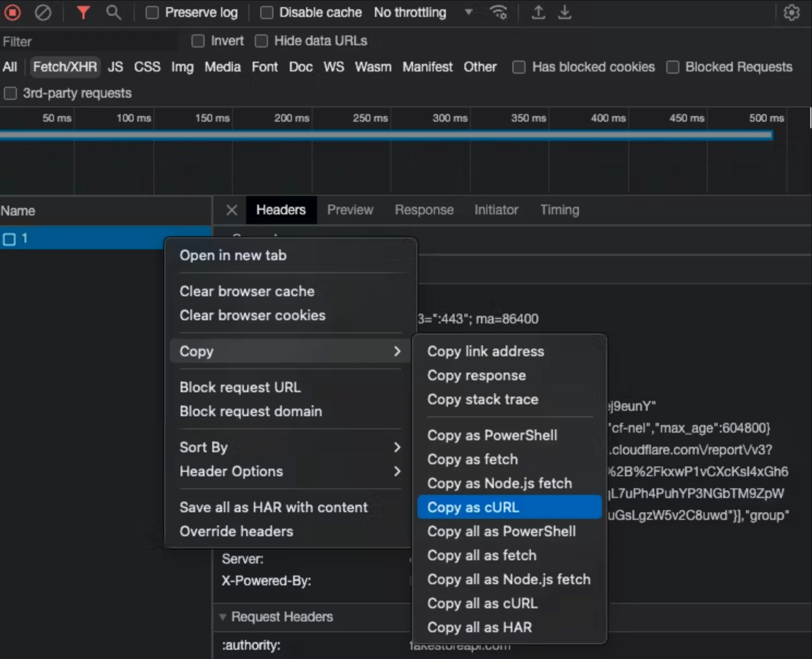Viewport: 812px width, 659px height.
Task: Check the Disable cache checkbox
Action: coord(267,13)
